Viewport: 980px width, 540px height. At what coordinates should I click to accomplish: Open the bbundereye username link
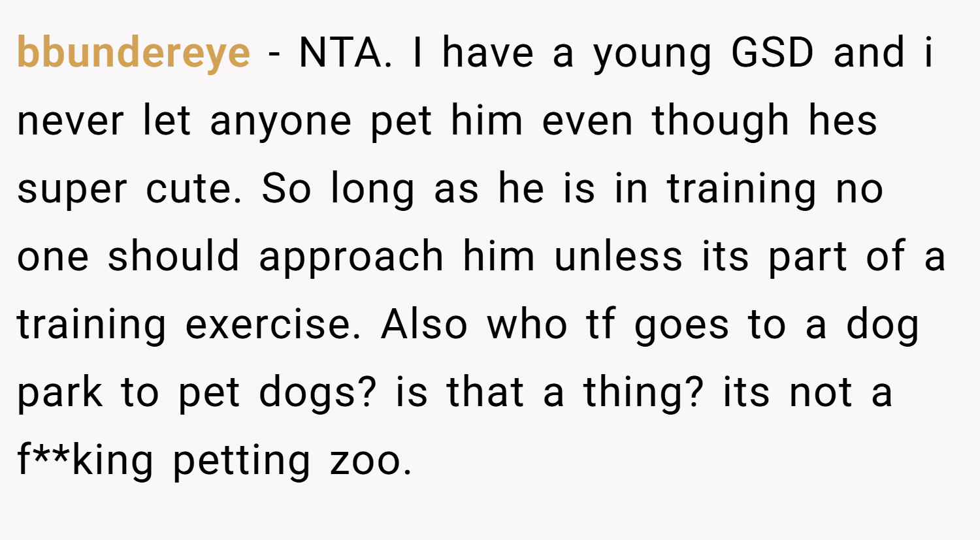[x=133, y=53]
